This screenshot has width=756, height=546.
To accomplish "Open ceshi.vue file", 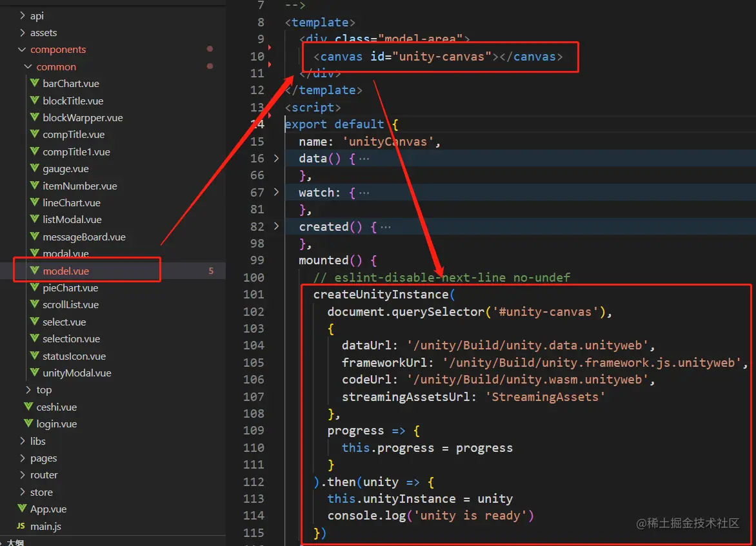I will pos(56,407).
